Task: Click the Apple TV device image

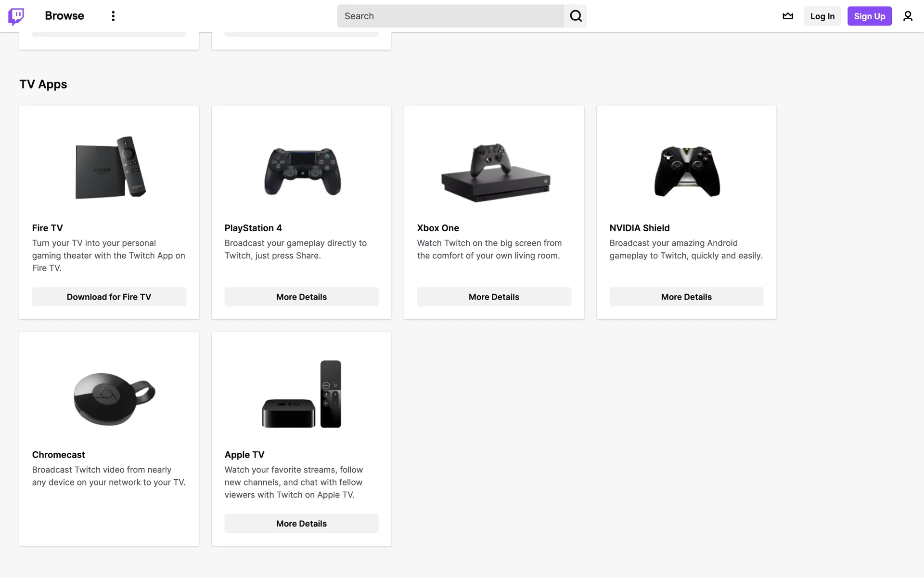Action: pyautogui.click(x=302, y=394)
